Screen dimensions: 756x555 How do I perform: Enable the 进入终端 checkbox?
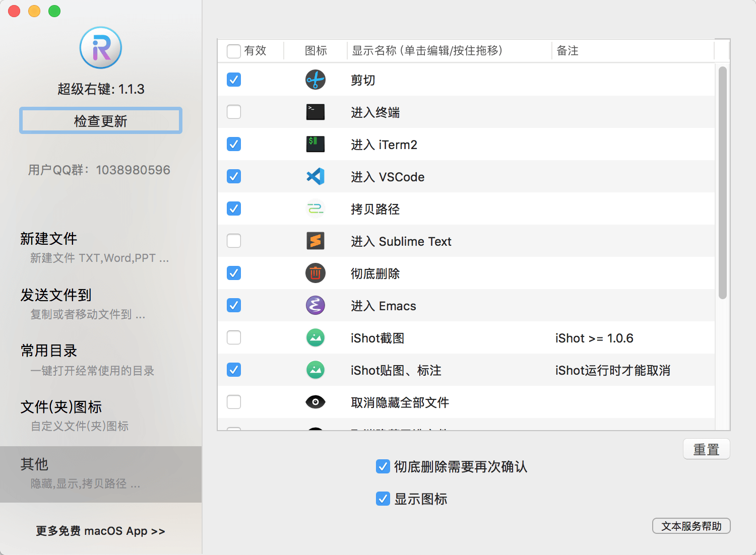(x=234, y=112)
